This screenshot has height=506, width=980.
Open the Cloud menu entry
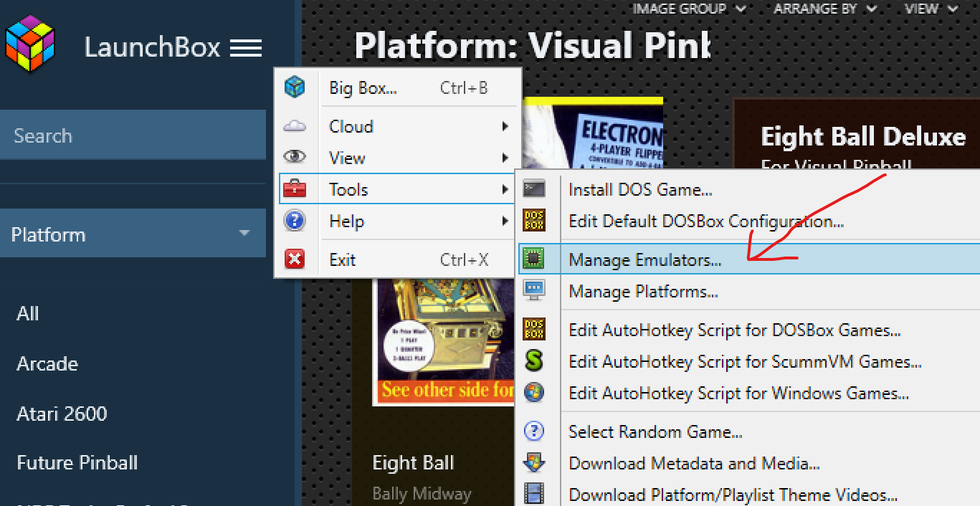[398, 127]
